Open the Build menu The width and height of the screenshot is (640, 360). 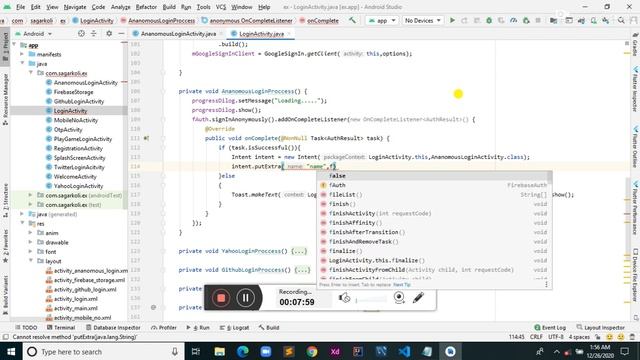(x=169, y=7)
